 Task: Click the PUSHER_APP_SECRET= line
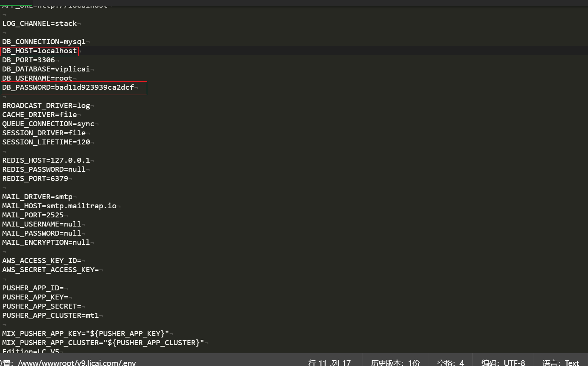42,306
